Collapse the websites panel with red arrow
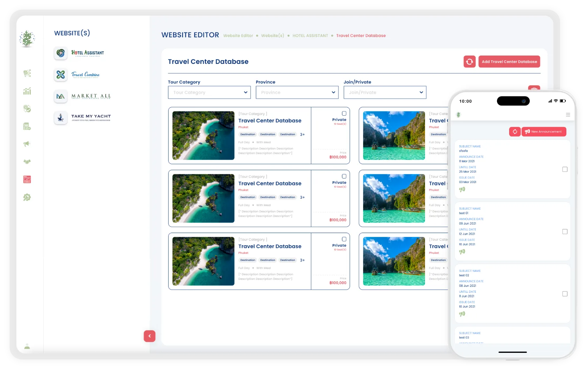588x371 pixels. pos(149,336)
